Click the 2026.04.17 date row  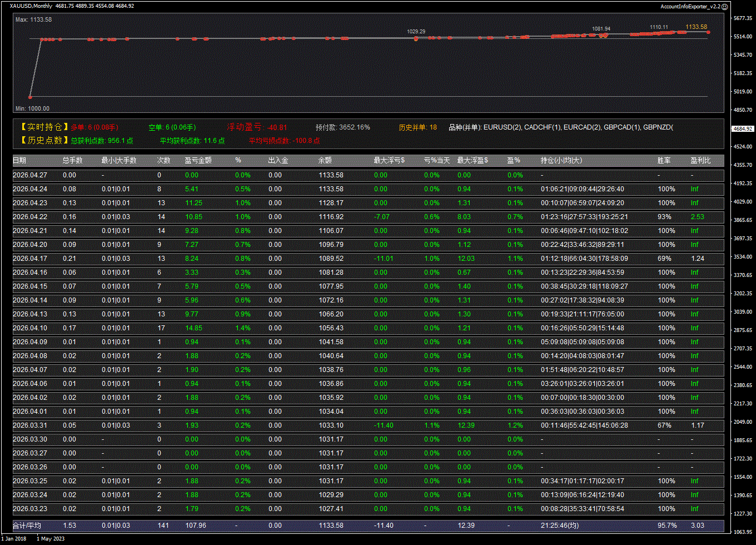[x=27, y=259]
